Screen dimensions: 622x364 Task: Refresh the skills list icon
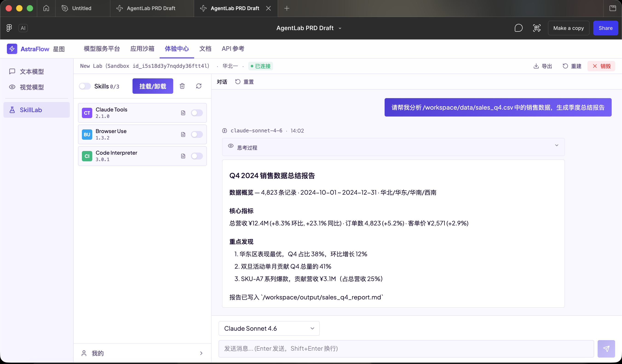point(199,86)
